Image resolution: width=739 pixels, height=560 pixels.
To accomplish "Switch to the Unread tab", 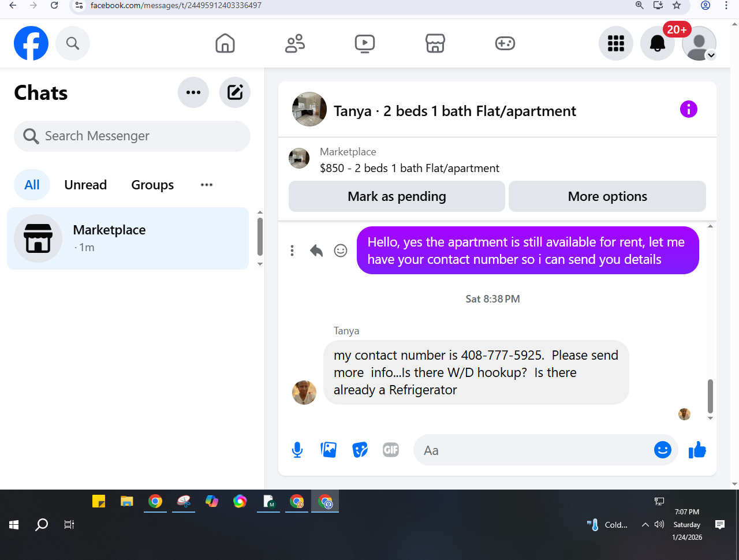I will point(85,185).
